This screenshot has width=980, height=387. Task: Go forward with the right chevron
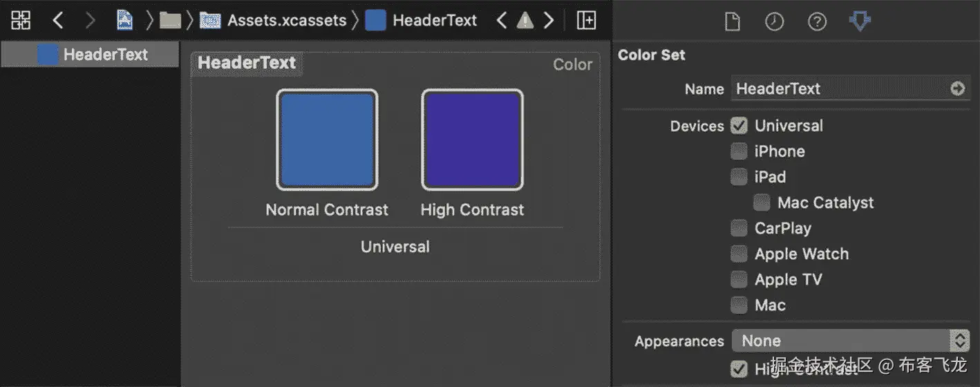click(x=90, y=21)
